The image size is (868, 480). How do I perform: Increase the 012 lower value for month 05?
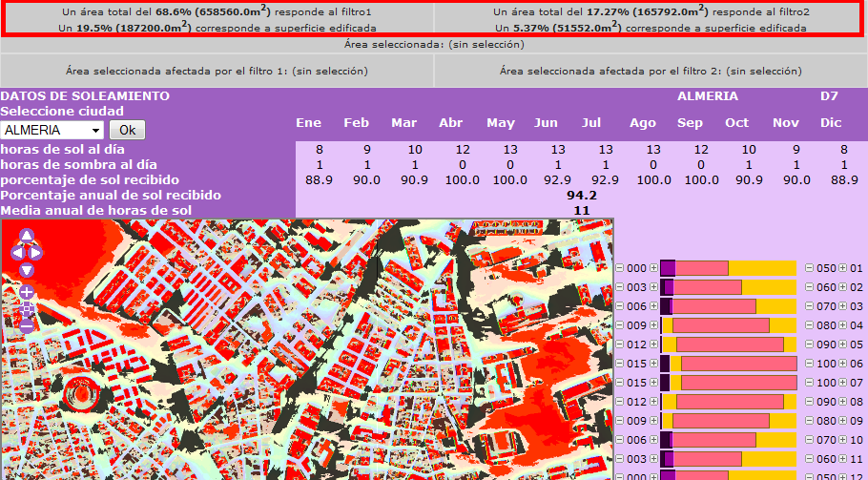(653, 344)
